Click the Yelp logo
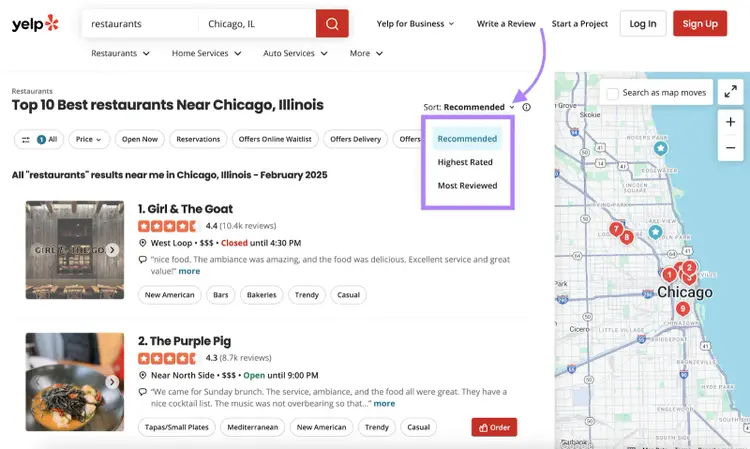Viewport: 750px width, 449px height. point(35,23)
